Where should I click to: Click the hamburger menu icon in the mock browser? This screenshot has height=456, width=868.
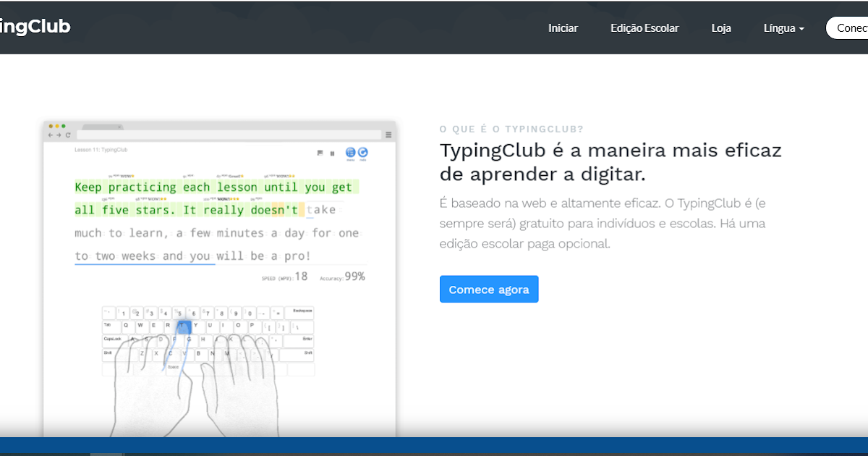tap(388, 135)
